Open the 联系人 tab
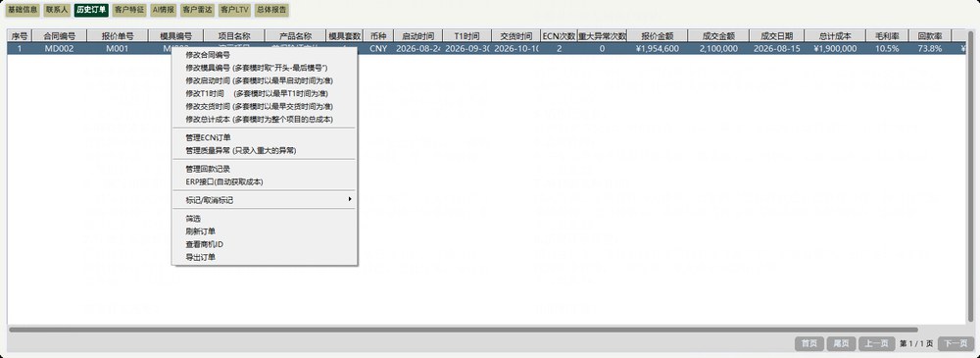Viewport: 980px width, 358px height. 57,10
